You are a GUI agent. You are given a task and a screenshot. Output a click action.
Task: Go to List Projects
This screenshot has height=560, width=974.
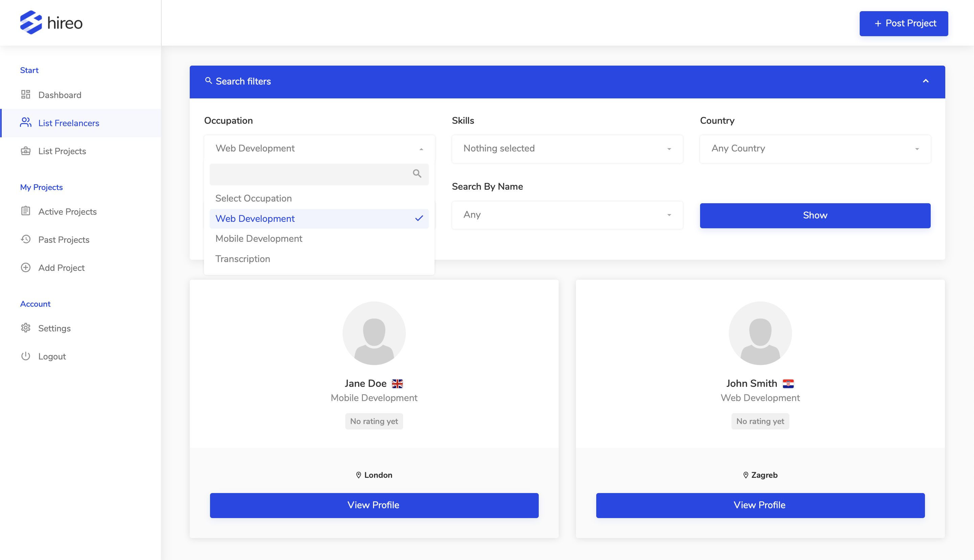pyautogui.click(x=81, y=151)
